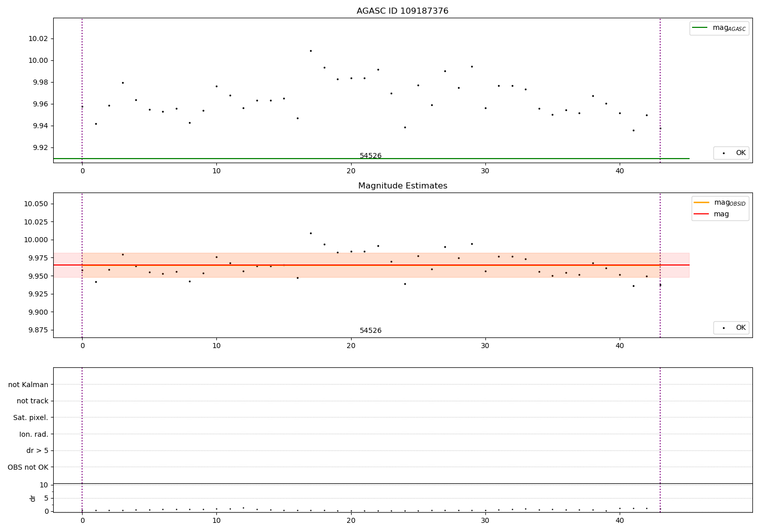Click the 10.00 y-axis tick in top panel
This screenshot has height=532, width=760.
click(x=38, y=60)
